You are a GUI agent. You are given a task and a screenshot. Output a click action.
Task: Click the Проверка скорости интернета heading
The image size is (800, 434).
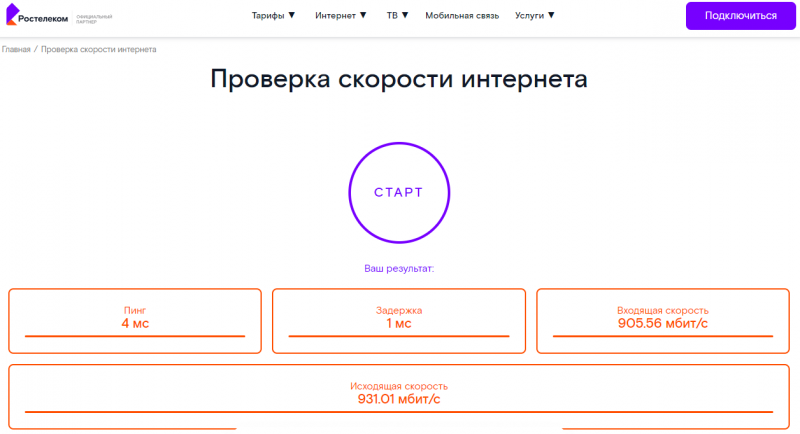[x=399, y=79]
